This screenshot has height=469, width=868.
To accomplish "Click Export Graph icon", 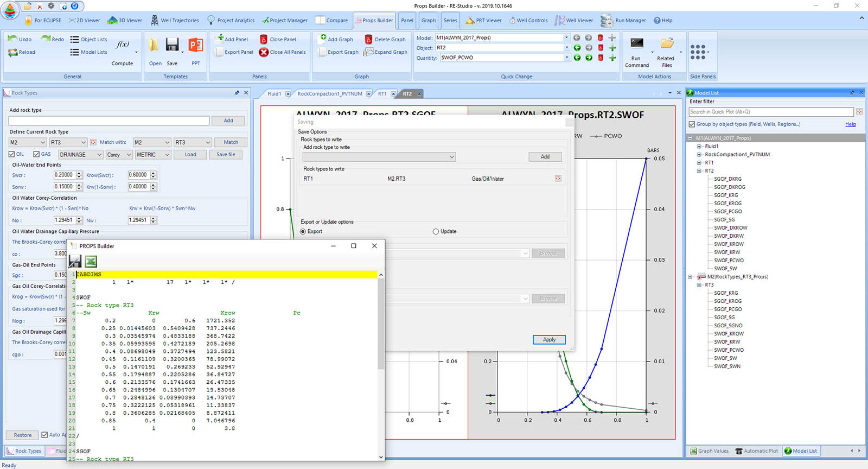I will click(322, 52).
